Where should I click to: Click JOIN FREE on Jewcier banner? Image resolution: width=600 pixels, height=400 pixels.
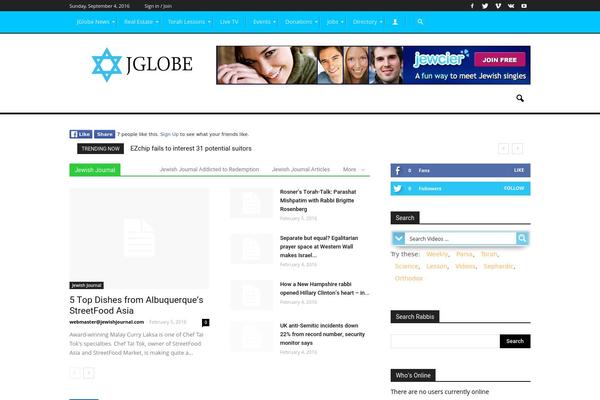pyautogui.click(x=499, y=60)
